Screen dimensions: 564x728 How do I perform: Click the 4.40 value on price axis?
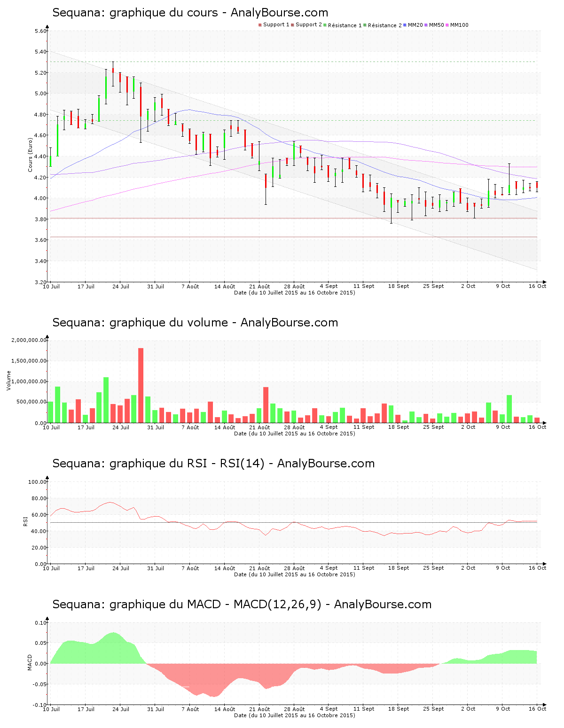40,157
